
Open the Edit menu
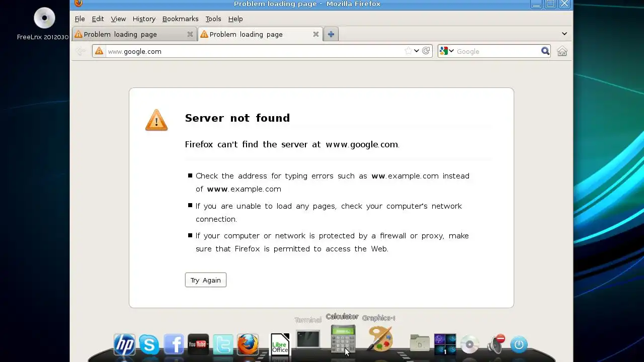(98, 19)
